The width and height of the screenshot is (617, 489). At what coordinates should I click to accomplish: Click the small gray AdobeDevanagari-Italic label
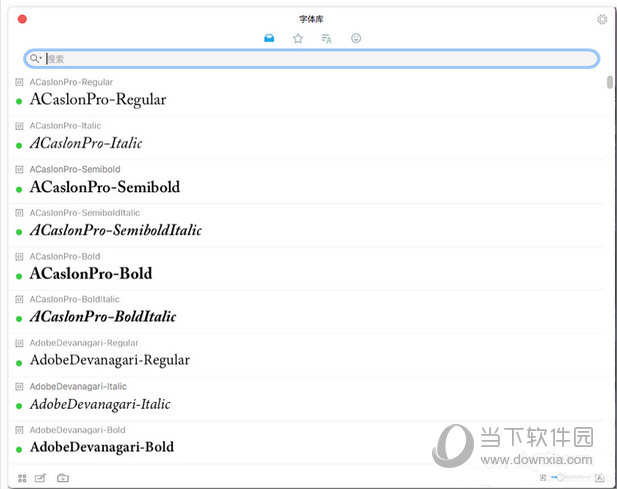78,387
